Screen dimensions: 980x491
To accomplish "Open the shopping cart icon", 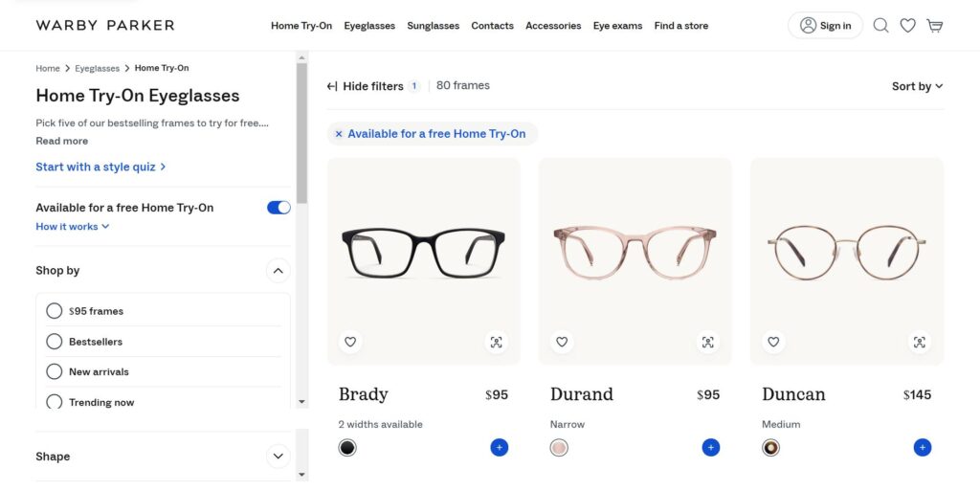I will (935, 26).
